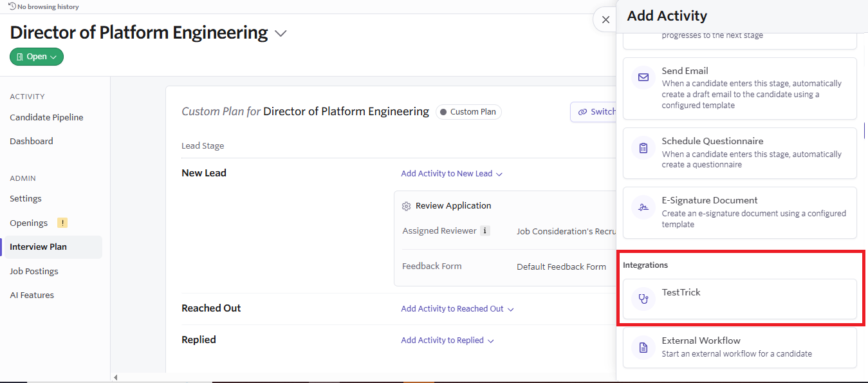Expand Add Activity to Replied

447,341
